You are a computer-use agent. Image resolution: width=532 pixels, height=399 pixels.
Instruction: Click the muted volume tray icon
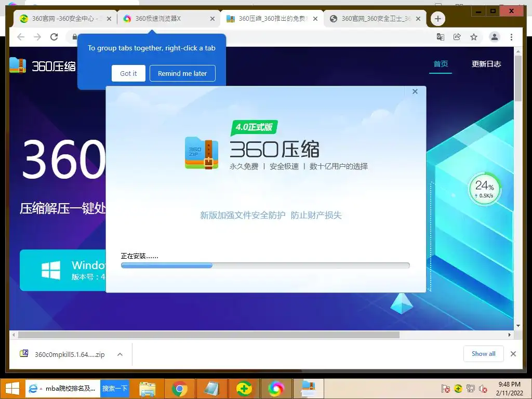(483, 389)
